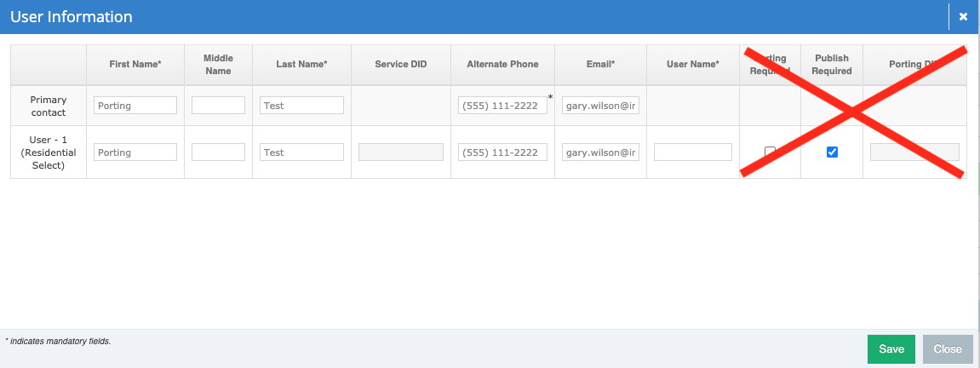Edit User - 1 Email field
This screenshot has height=368, width=980.
(600, 152)
